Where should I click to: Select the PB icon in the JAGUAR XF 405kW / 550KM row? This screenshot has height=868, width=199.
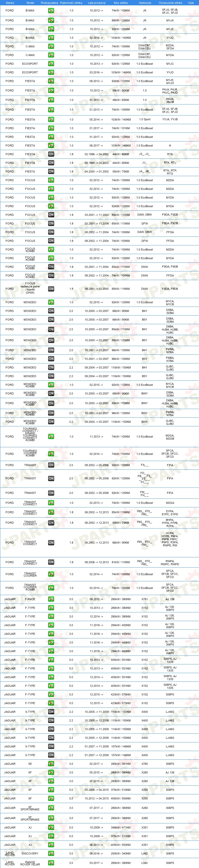pos(51,799)
